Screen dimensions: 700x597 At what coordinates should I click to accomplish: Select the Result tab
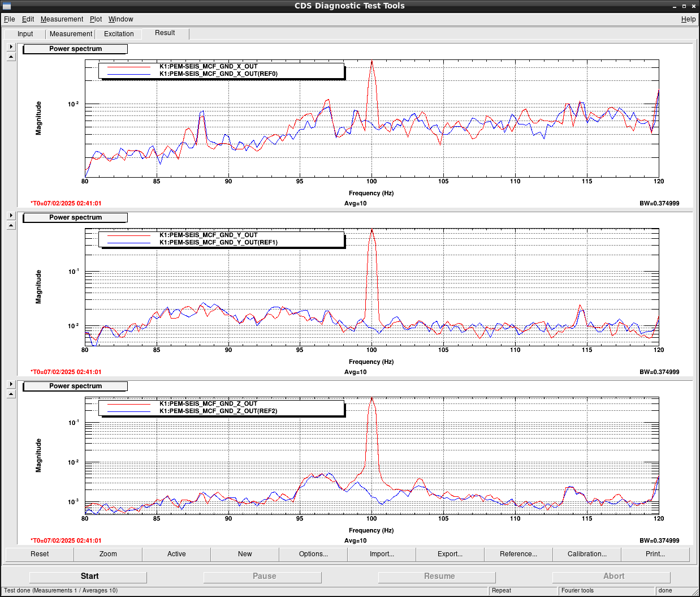[165, 33]
